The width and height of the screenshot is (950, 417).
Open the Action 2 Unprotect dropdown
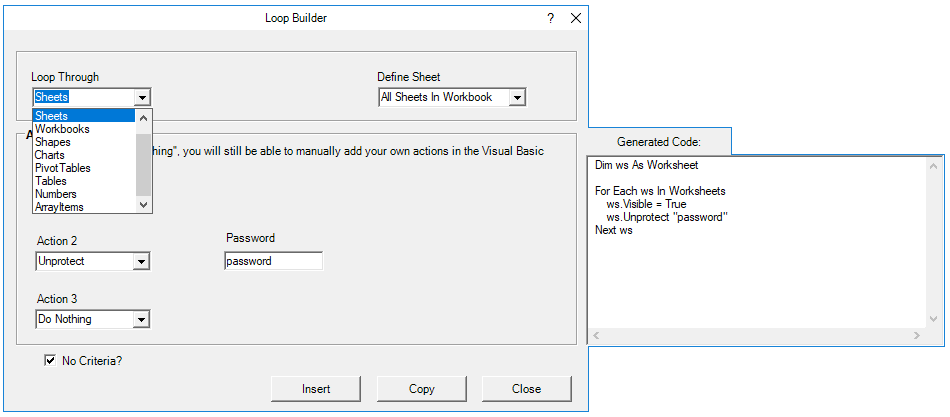click(142, 262)
